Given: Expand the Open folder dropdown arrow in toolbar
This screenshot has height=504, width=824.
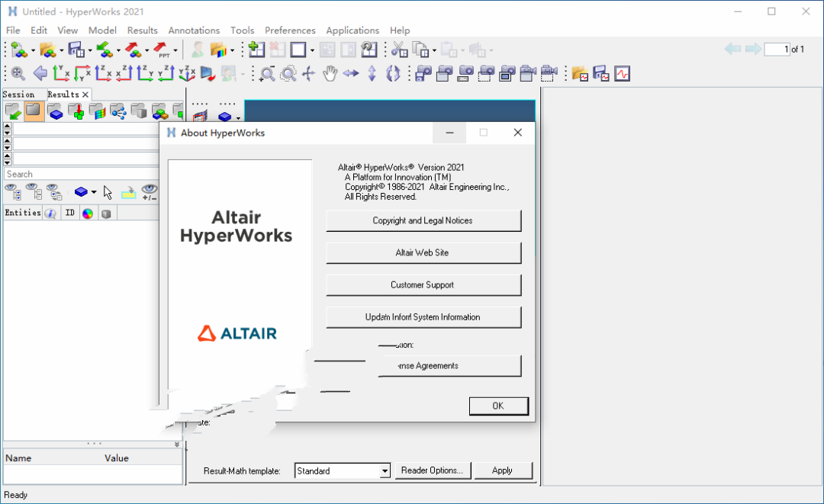Looking at the screenshot, I should 62,51.
